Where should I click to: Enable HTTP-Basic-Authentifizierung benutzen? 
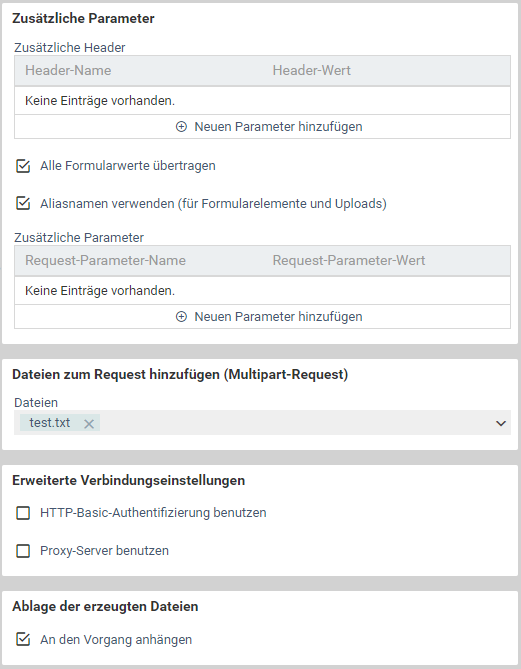(23, 512)
